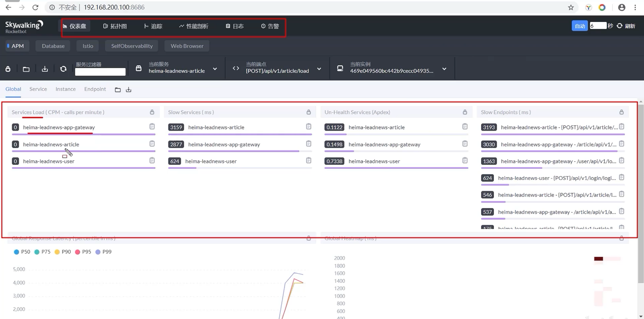The width and height of the screenshot is (644, 319).
Task: Toggle lock on Un-Health Services panel
Action: [465, 112]
